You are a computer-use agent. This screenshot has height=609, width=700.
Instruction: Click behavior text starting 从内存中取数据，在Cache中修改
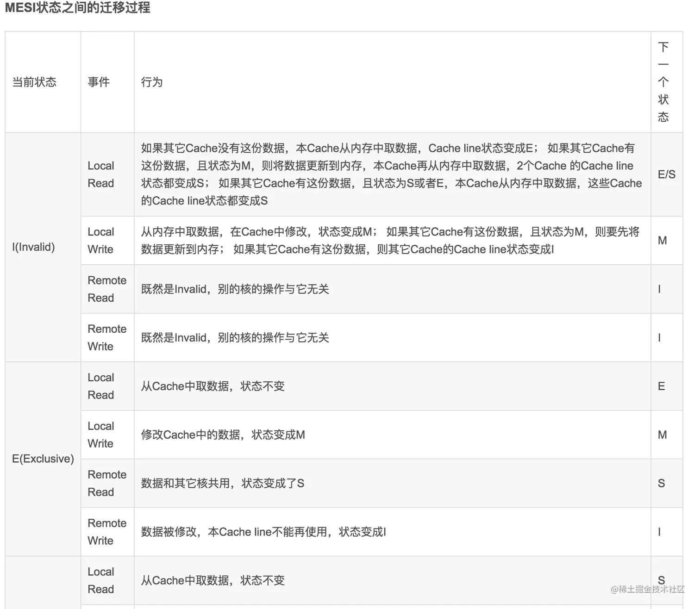(390, 241)
